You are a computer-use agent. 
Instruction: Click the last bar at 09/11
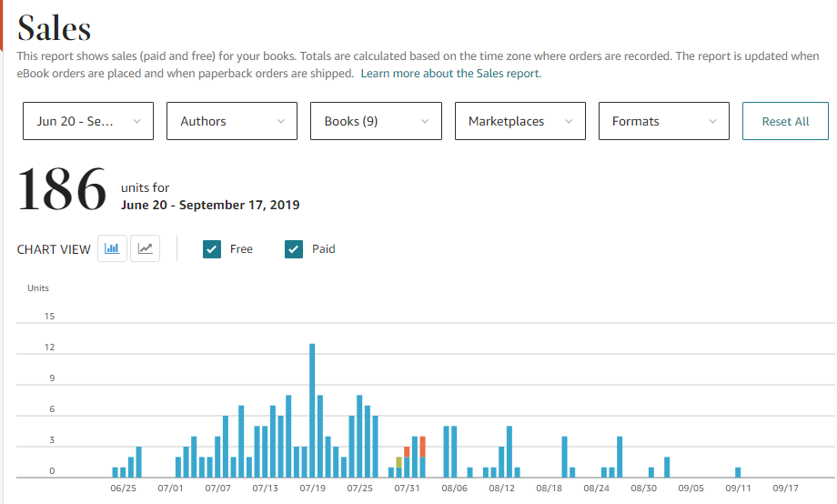[x=738, y=472]
